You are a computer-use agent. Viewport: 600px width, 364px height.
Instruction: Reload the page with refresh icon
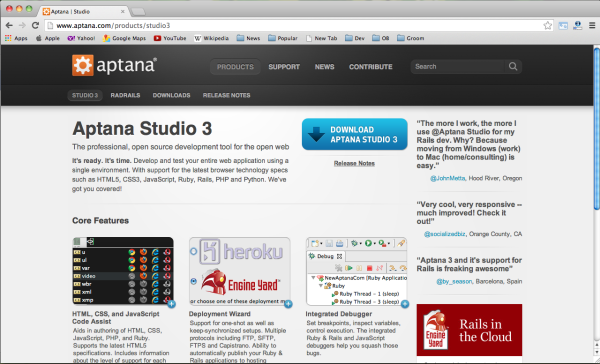[x=35, y=25]
